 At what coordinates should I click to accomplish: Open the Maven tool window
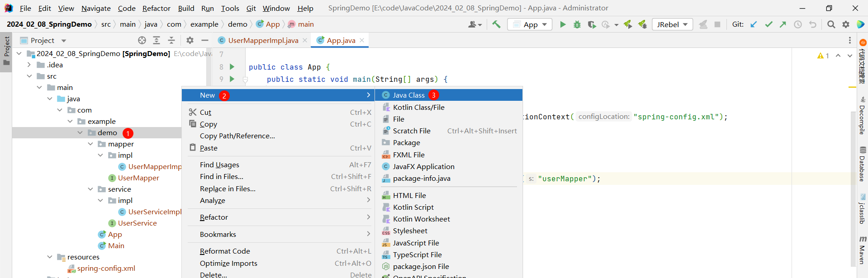point(862,250)
